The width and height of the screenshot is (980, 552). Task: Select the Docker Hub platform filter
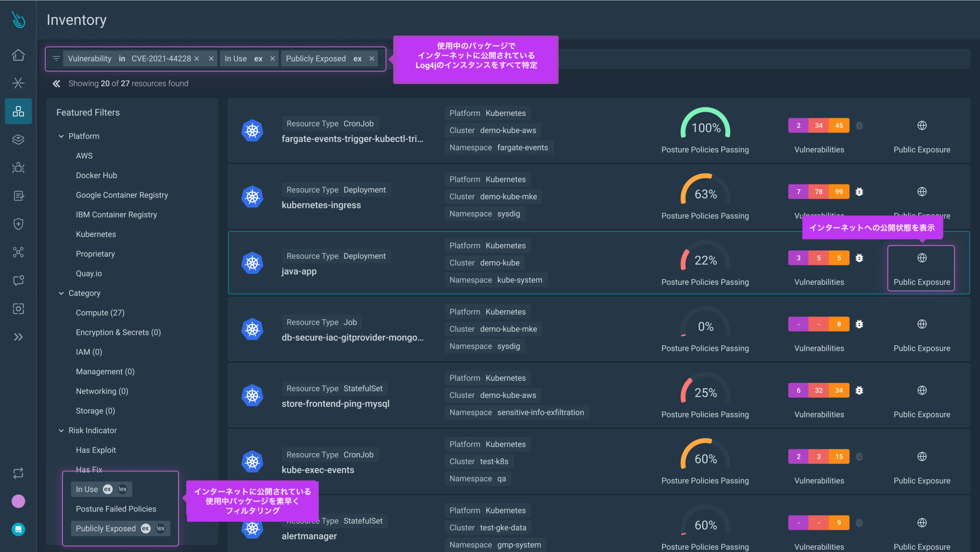(x=96, y=175)
